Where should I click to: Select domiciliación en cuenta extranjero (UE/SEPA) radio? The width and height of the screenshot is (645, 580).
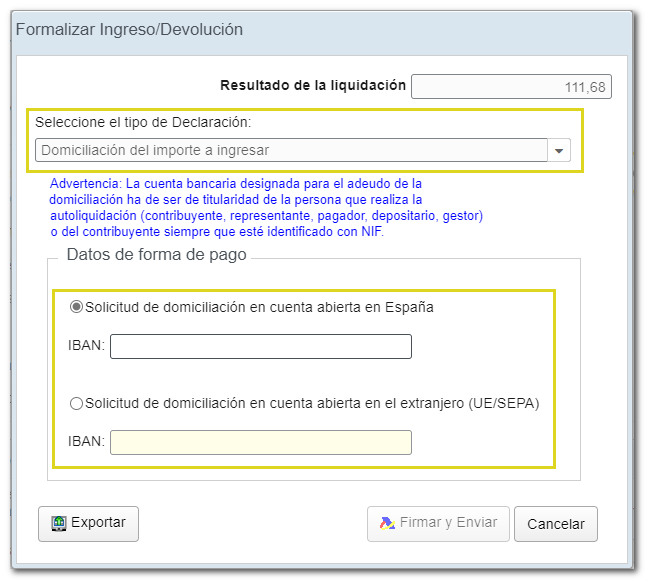pyautogui.click(x=76, y=403)
